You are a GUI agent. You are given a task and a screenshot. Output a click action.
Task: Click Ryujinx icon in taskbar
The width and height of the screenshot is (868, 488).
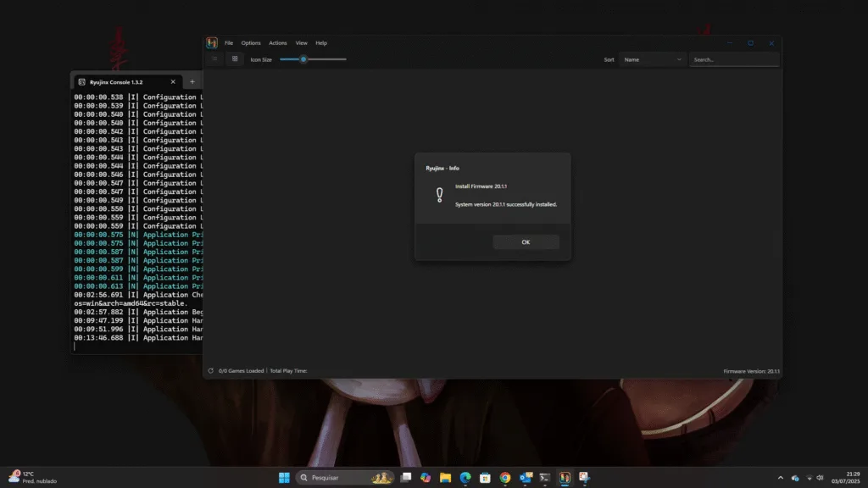[x=565, y=478]
